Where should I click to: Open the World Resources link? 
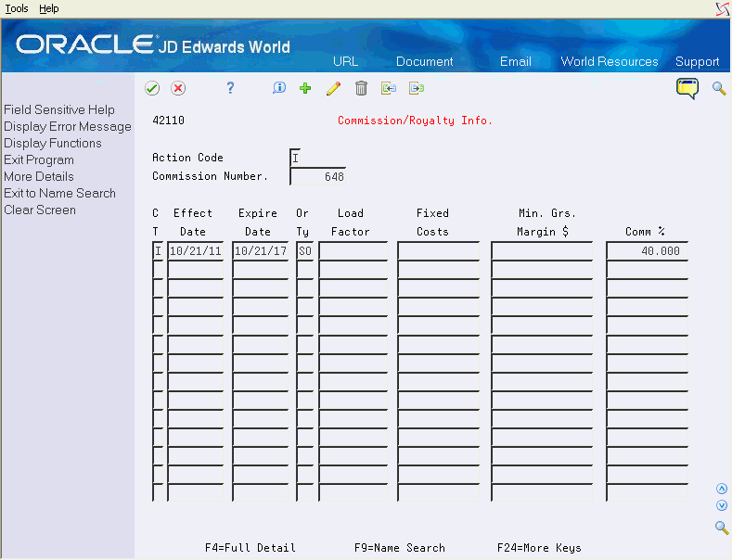point(610,61)
